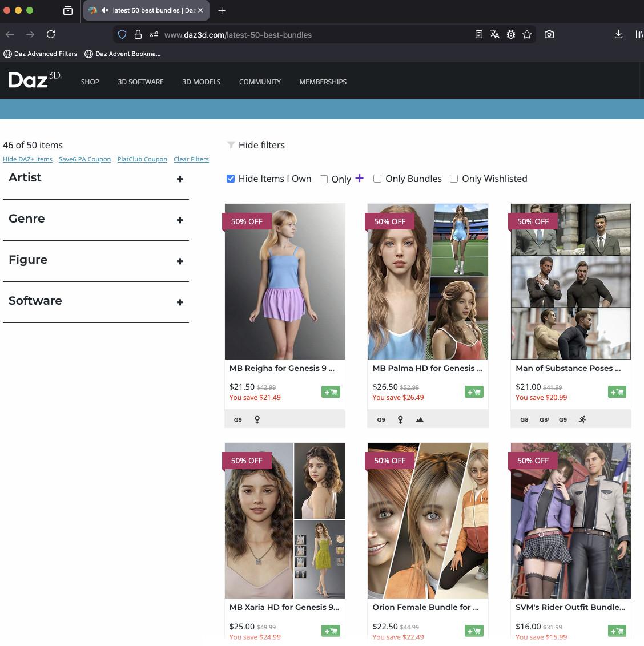Check the Only DAZ+ checkbox
644x646 pixels.
324,179
